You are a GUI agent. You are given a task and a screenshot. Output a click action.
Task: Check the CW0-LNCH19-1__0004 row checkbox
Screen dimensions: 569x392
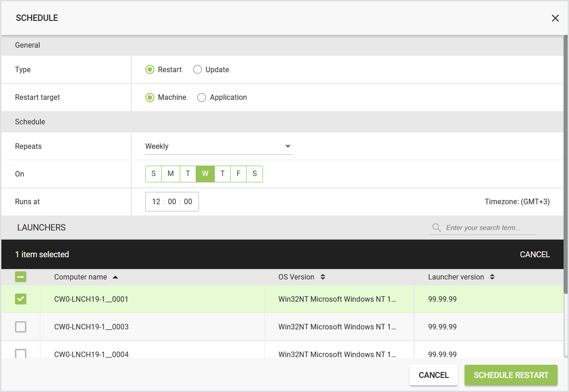click(x=21, y=353)
